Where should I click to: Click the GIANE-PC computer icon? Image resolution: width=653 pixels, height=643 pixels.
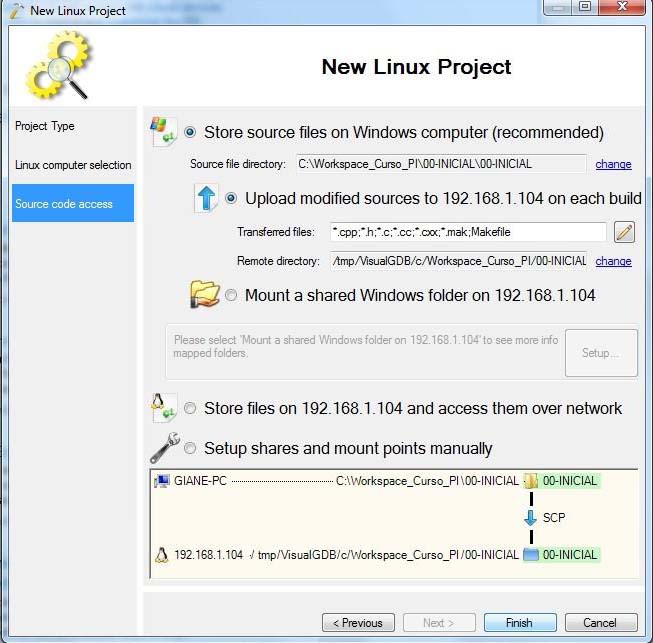coord(162,481)
